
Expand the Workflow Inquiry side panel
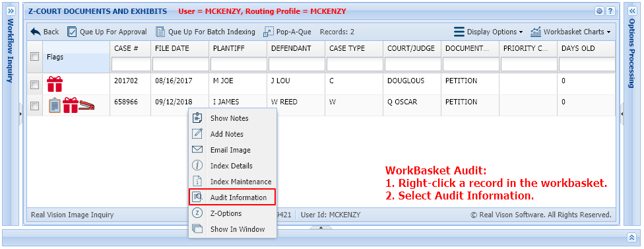pos(11,11)
